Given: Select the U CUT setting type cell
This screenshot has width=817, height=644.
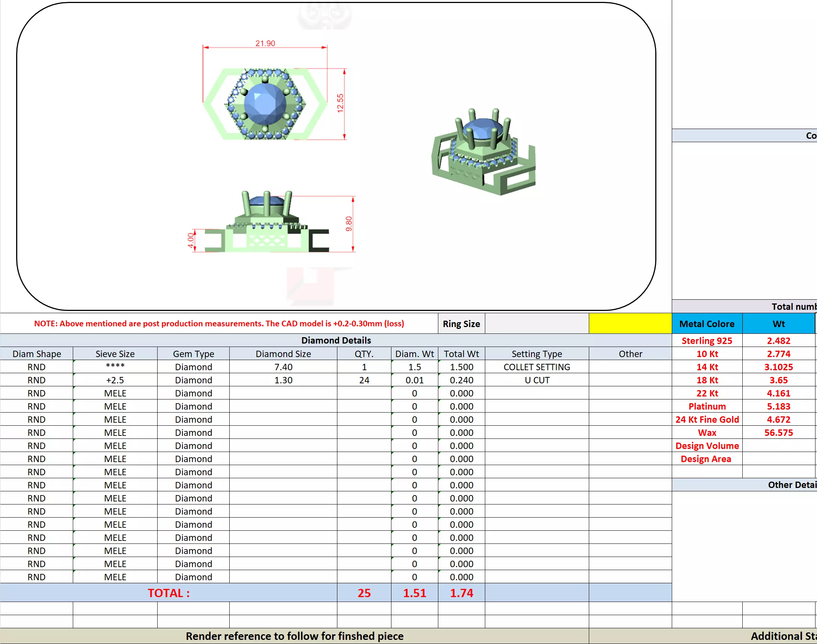Looking at the screenshot, I should pos(536,380).
